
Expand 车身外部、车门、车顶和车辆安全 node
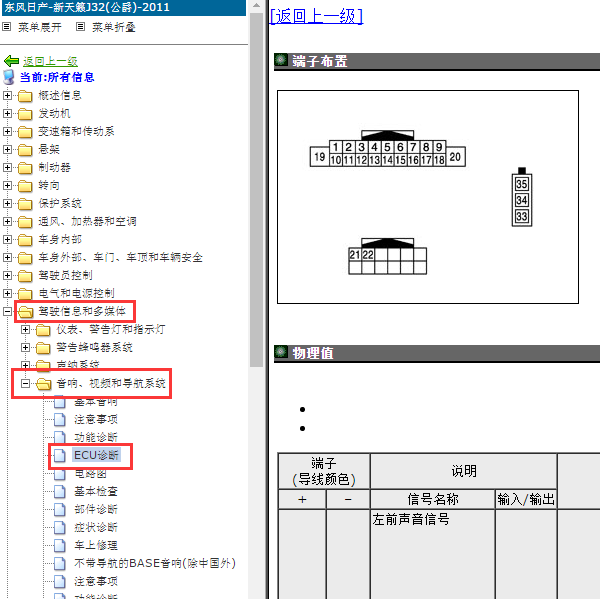(7, 257)
